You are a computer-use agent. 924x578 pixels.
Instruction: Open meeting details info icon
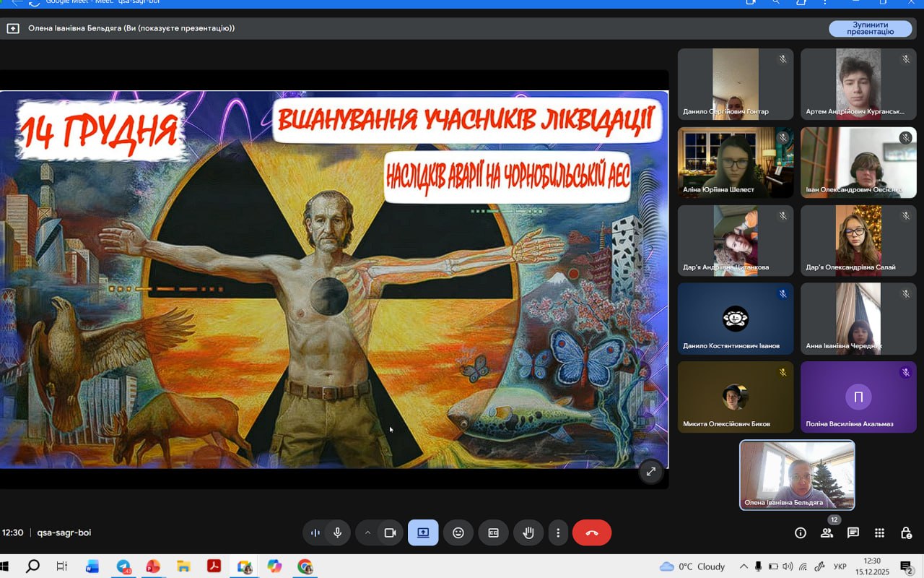pyautogui.click(x=800, y=533)
